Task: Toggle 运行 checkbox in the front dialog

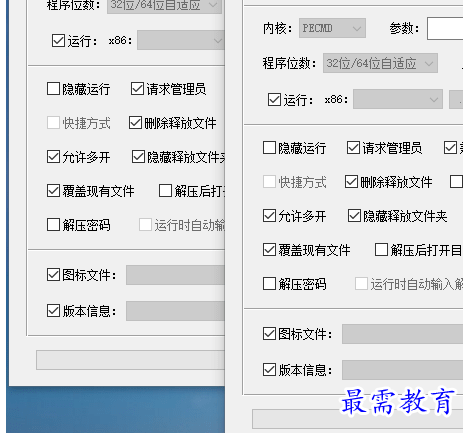Action: tap(274, 99)
